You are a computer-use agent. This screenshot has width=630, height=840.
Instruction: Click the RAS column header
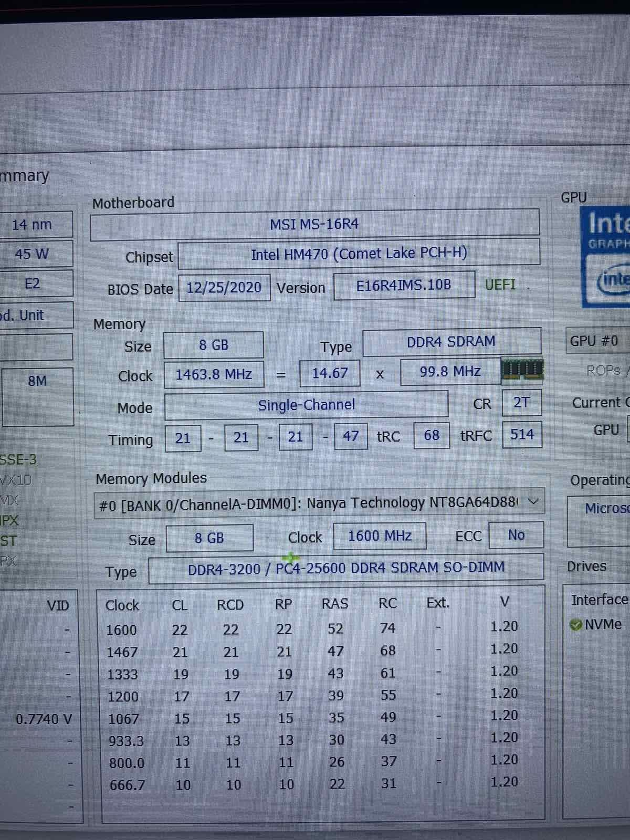335,604
